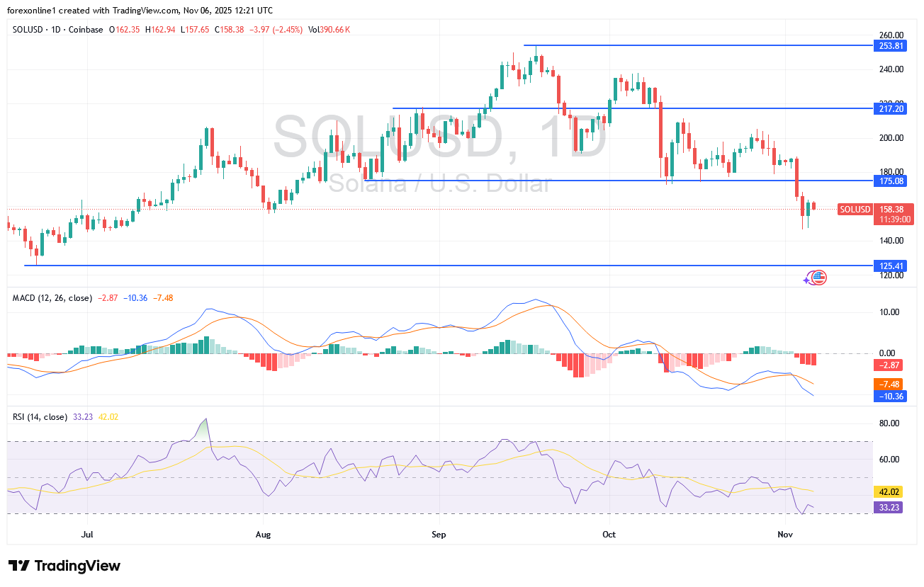Click the purple RSI value label 33.23
The height and width of the screenshot is (587, 924).
[x=891, y=507]
